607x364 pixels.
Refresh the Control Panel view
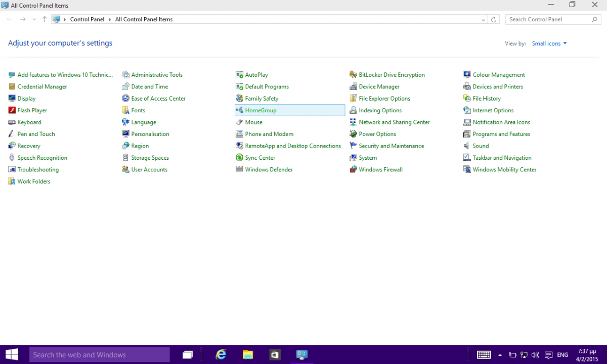tap(494, 19)
